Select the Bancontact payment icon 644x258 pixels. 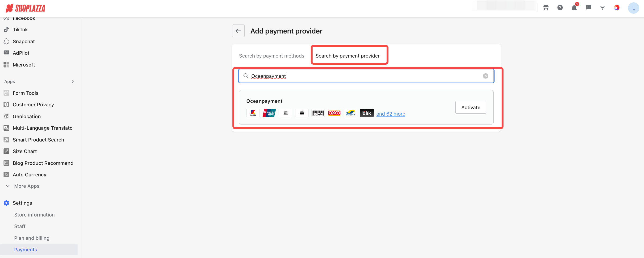tap(351, 113)
